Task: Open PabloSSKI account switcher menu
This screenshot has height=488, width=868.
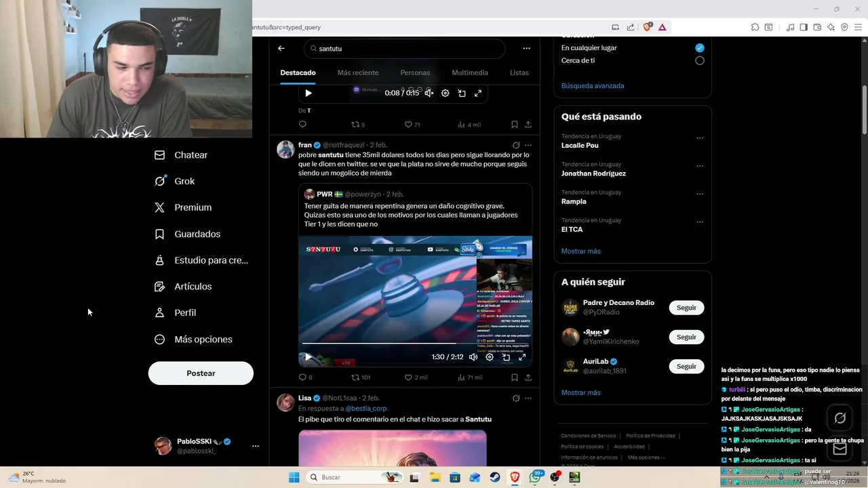Action: click(256, 446)
